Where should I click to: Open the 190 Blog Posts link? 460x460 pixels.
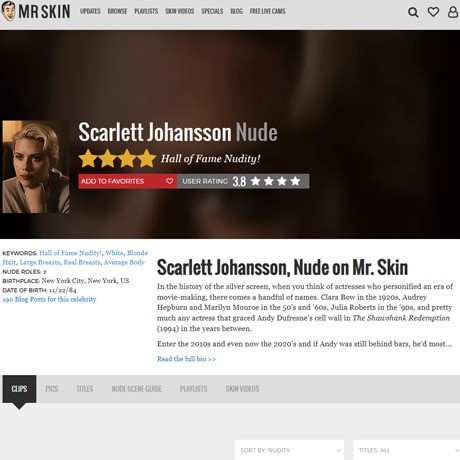(x=49, y=299)
